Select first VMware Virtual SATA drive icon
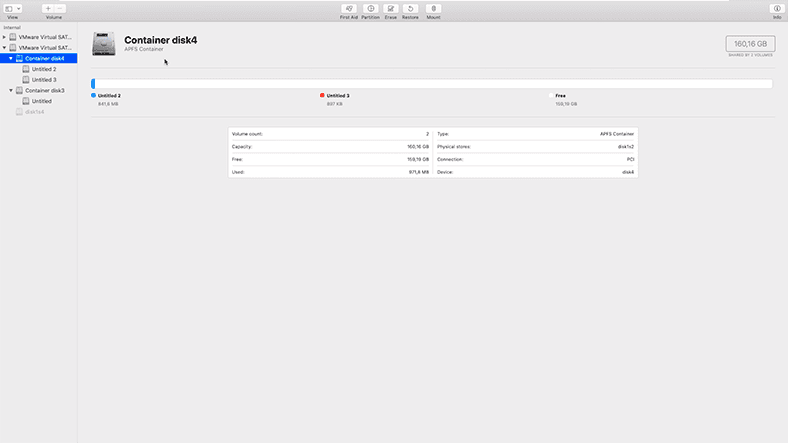 tap(13, 37)
